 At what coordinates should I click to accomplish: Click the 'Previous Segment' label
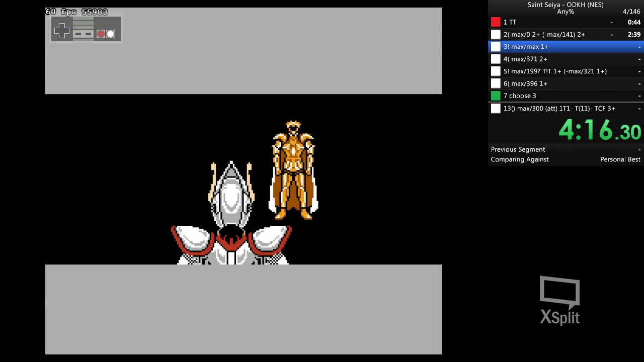click(518, 149)
